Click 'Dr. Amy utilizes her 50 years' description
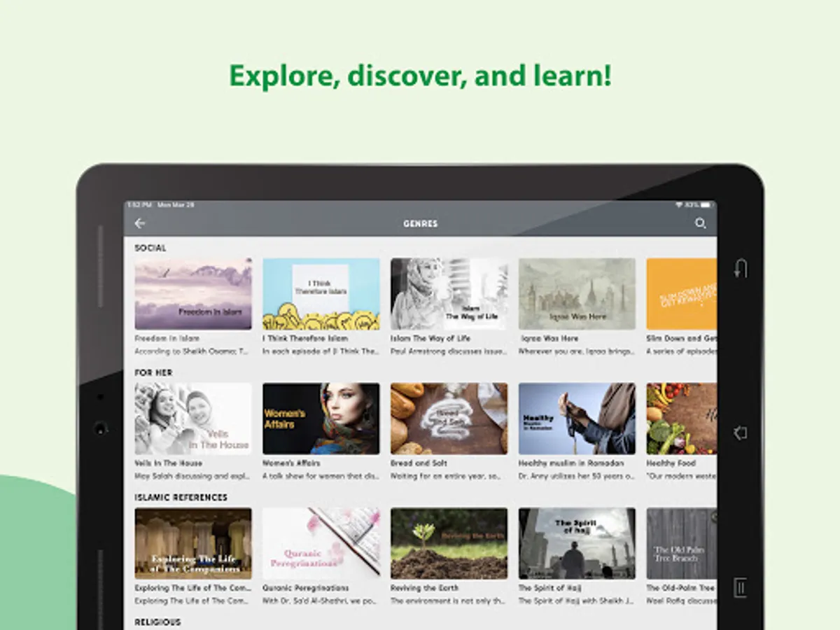This screenshot has height=630, width=840. click(577, 475)
